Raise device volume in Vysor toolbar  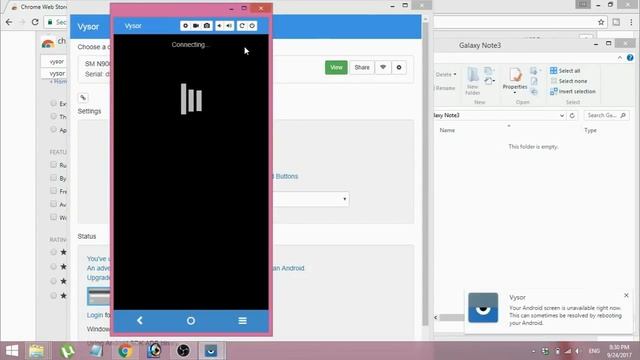tap(229, 26)
